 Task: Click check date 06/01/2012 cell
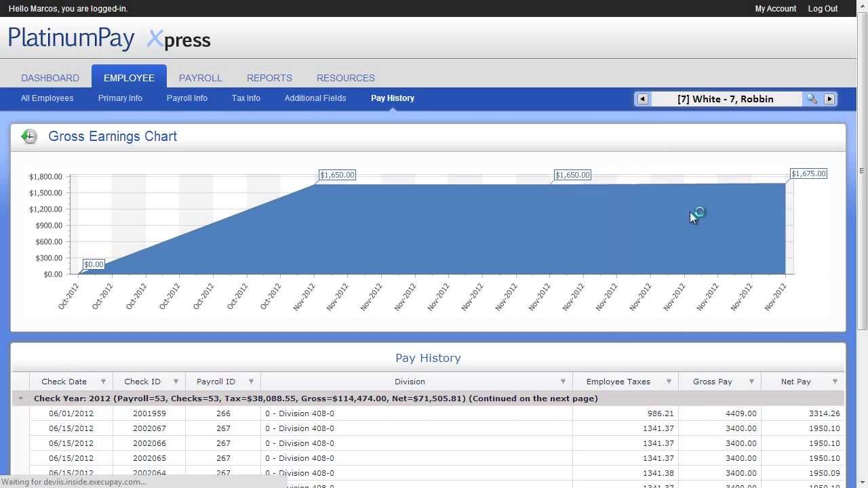click(71, 413)
